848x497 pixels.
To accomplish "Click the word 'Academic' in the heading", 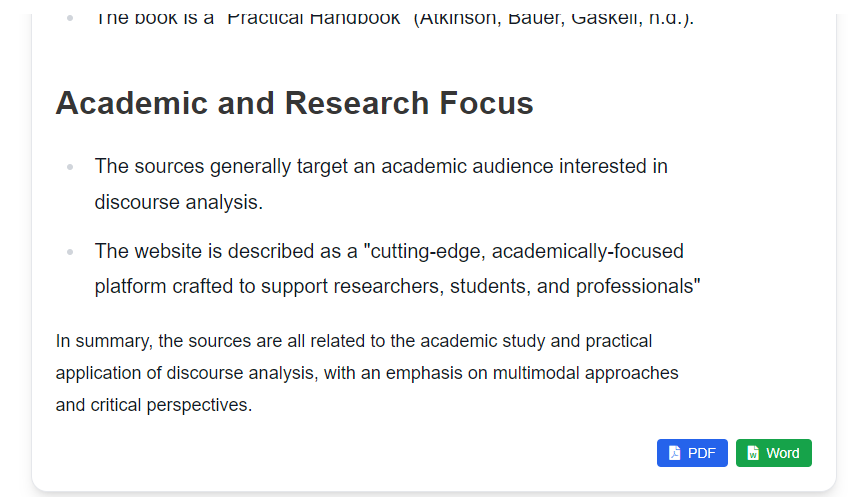I will pos(131,103).
